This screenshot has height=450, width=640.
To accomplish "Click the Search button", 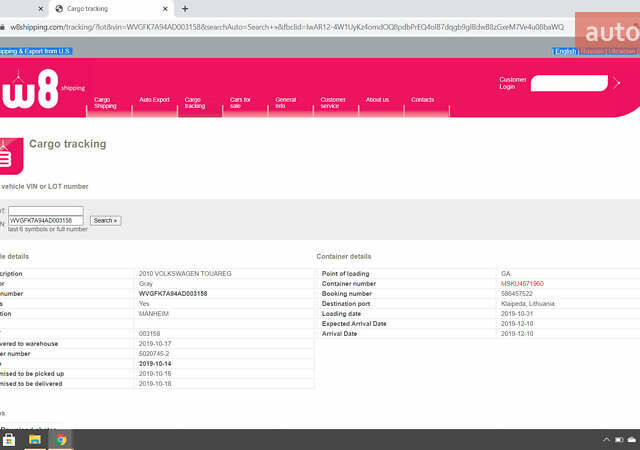I will [x=105, y=220].
